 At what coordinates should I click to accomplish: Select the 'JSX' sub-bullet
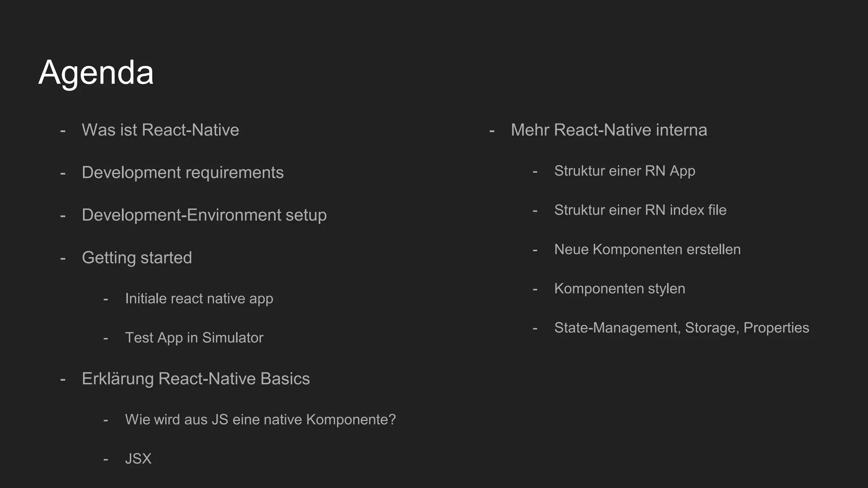point(138,459)
